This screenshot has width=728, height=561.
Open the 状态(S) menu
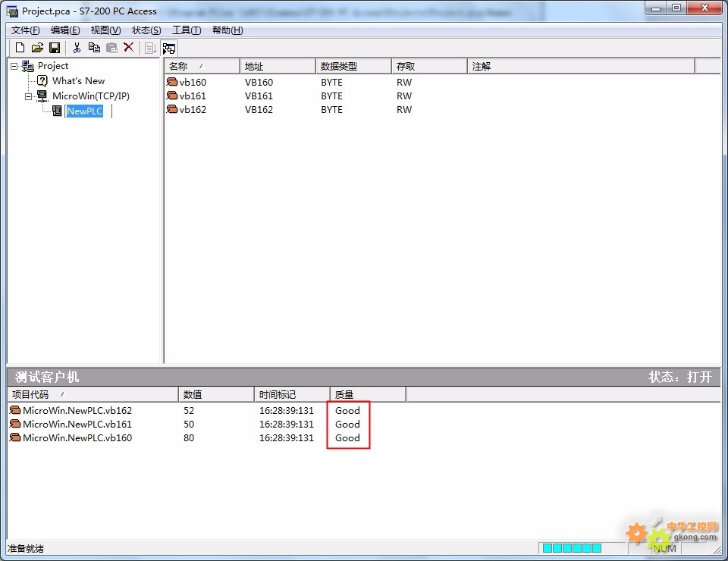click(x=146, y=30)
